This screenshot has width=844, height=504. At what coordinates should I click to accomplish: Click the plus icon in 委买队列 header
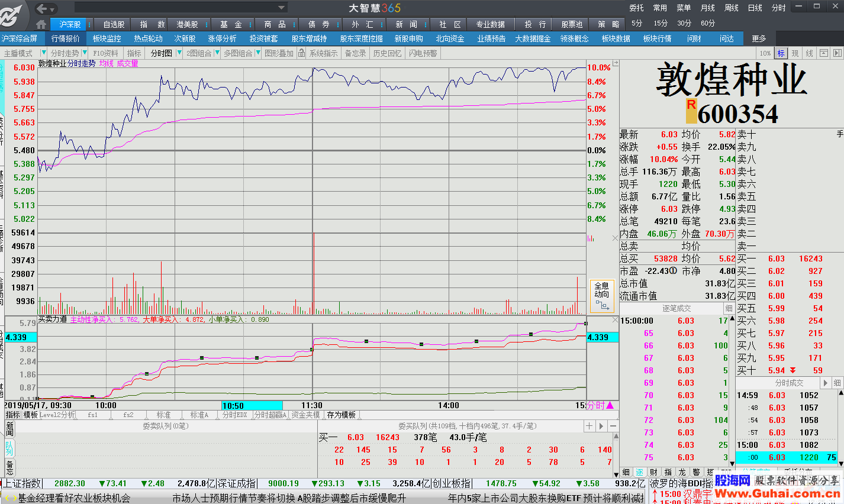pyautogui.click(x=589, y=426)
